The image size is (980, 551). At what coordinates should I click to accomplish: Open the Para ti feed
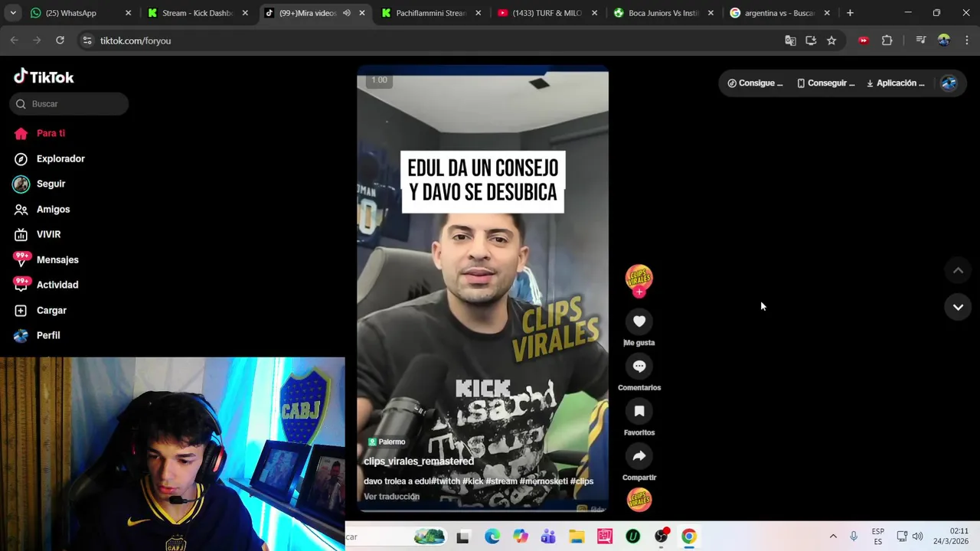coord(51,133)
